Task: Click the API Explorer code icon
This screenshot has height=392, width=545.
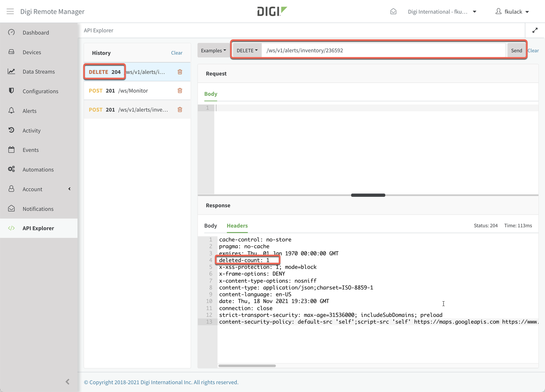Action: point(11,228)
